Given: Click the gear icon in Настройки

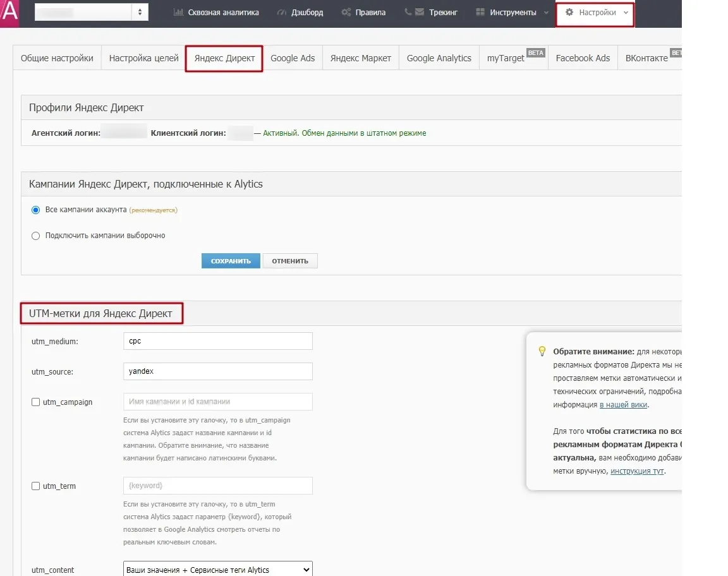Looking at the screenshot, I should (x=569, y=12).
